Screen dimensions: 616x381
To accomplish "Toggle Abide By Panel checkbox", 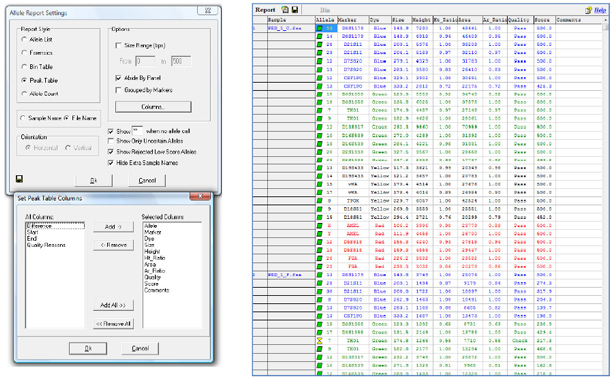I will [x=118, y=78].
